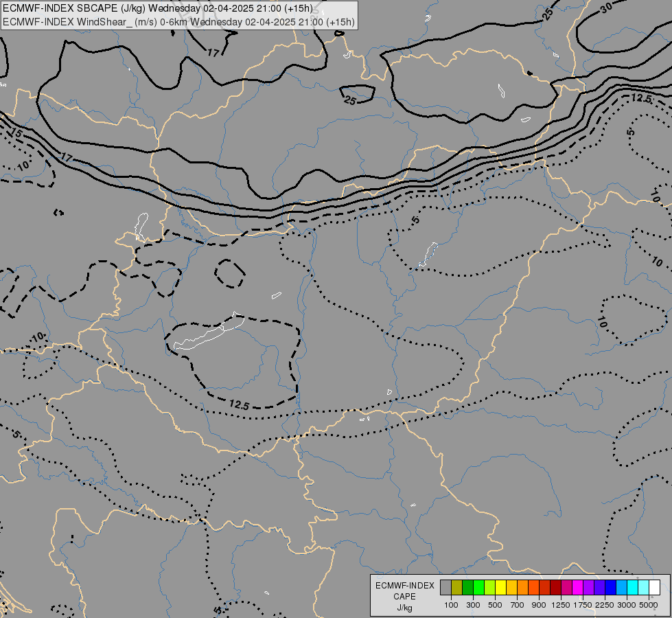Choose the pure blue legend swatch
The width and height of the screenshot is (672, 618).
click(x=611, y=587)
